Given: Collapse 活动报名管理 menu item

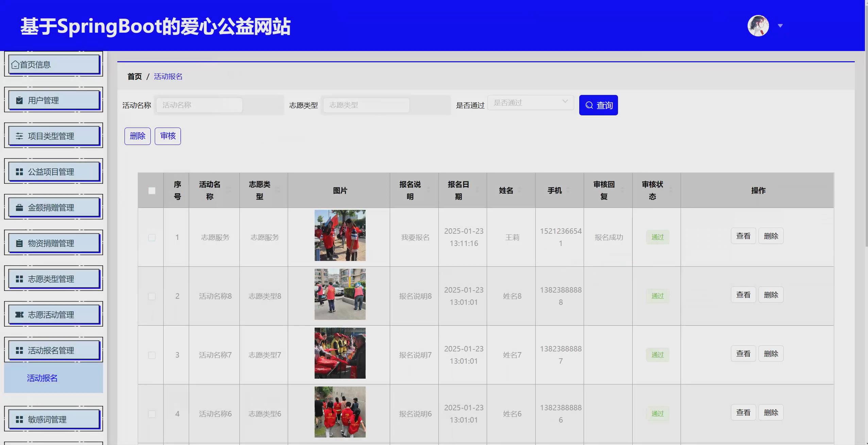Looking at the screenshot, I should pyautogui.click(x=54, y=350).
